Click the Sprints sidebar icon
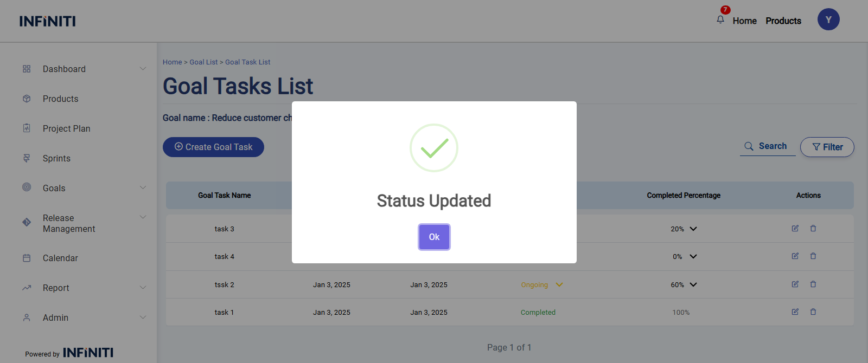 [27, 158]
